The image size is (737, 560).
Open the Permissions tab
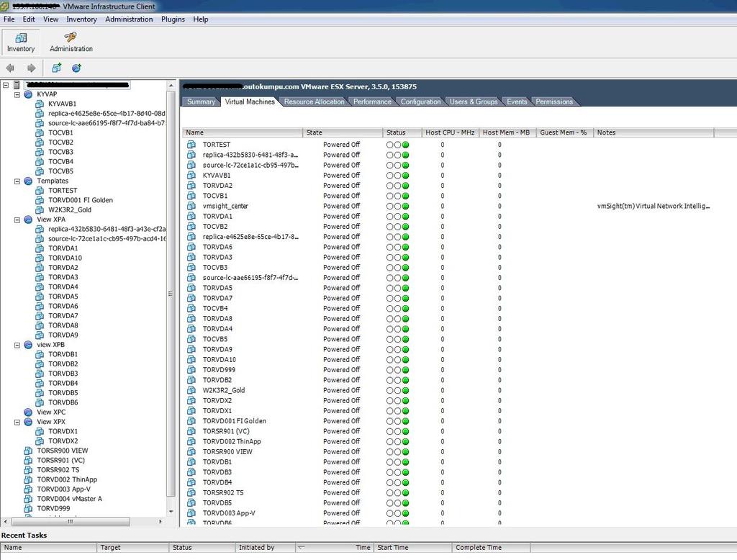tap(554, 101)
